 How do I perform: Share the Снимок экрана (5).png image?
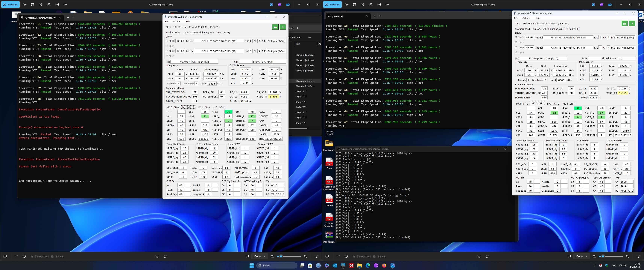coord(371,4)
